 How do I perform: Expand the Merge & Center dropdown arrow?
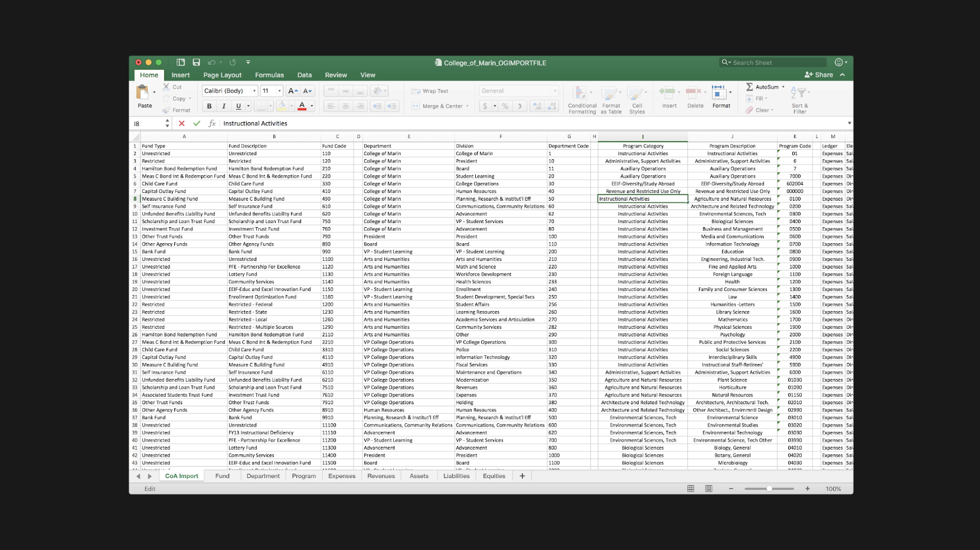click(467, 106)
